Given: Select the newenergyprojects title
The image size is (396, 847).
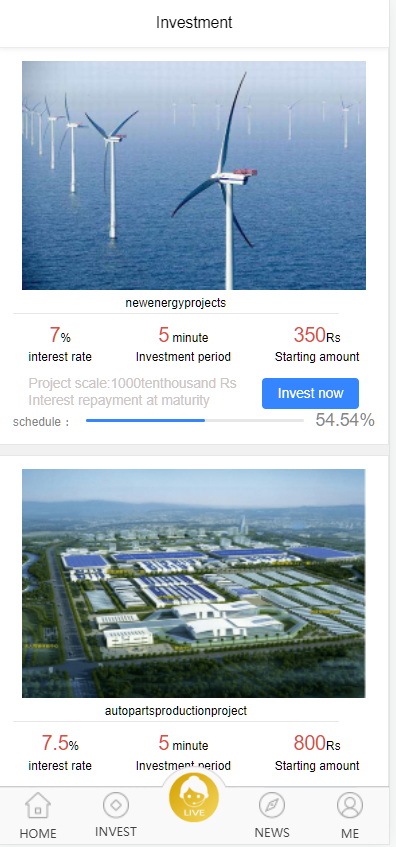Looking at the screenshot, I should click(x=176, y=303).
